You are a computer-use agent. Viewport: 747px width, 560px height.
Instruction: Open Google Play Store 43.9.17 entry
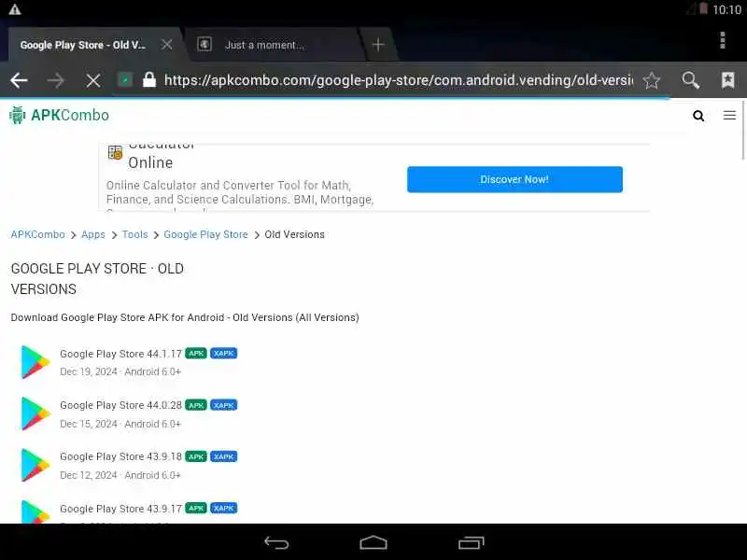click(121, 509)
